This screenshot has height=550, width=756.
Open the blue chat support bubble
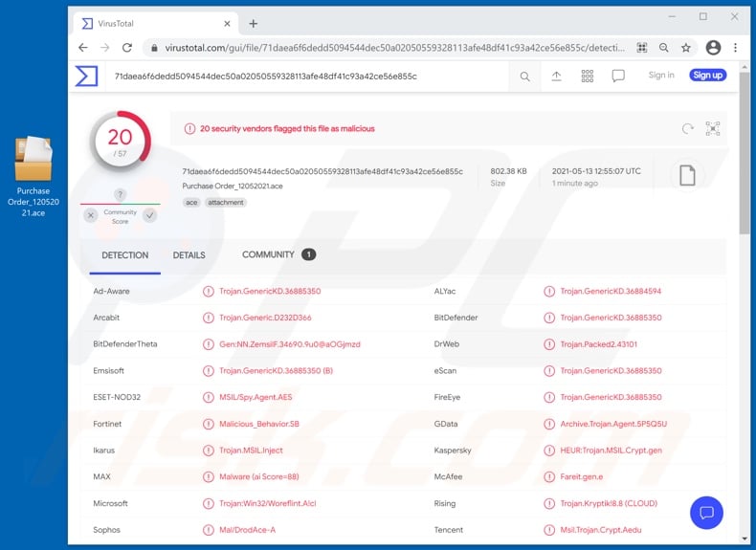point(706,513)
